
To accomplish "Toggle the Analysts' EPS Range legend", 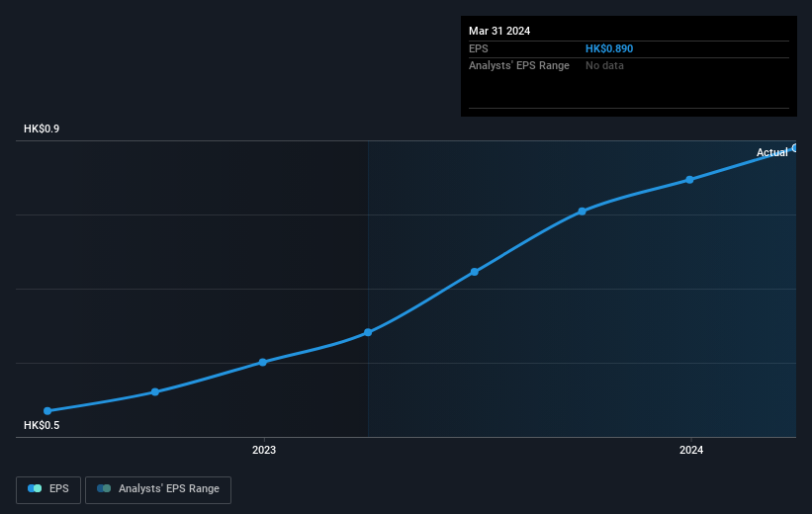I will (158, 489).
